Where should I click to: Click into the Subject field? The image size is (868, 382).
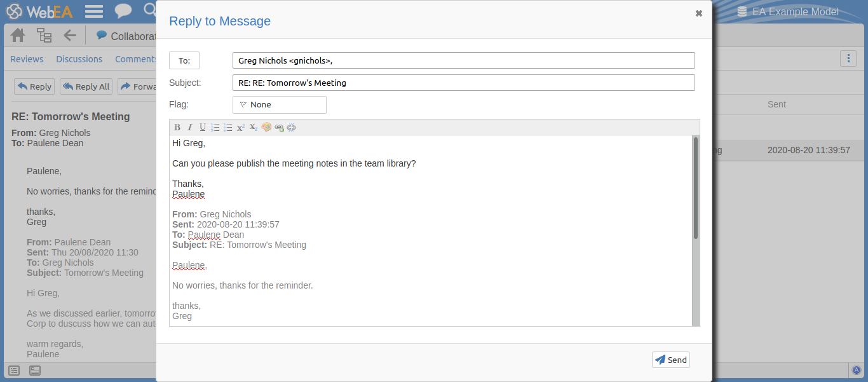coord(463,83)
